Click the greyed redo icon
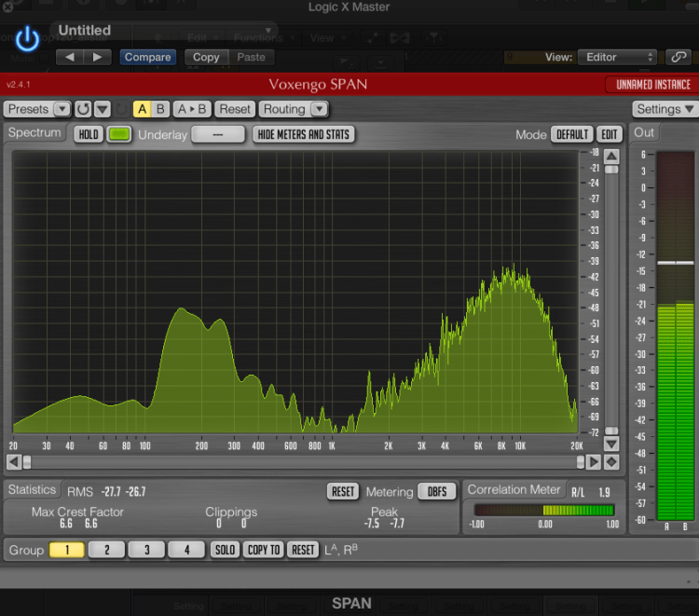699x616 pixels. [121, 109]
